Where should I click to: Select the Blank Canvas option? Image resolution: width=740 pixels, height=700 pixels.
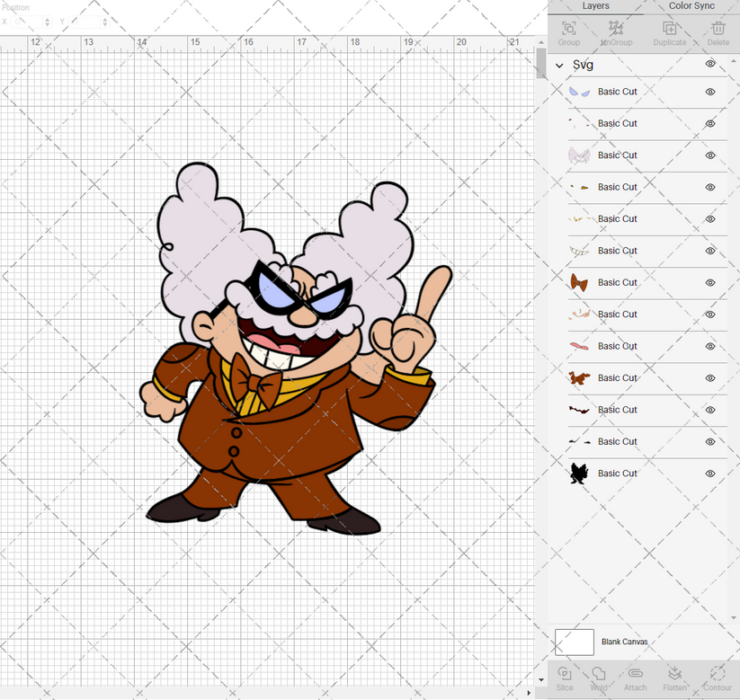627,642
